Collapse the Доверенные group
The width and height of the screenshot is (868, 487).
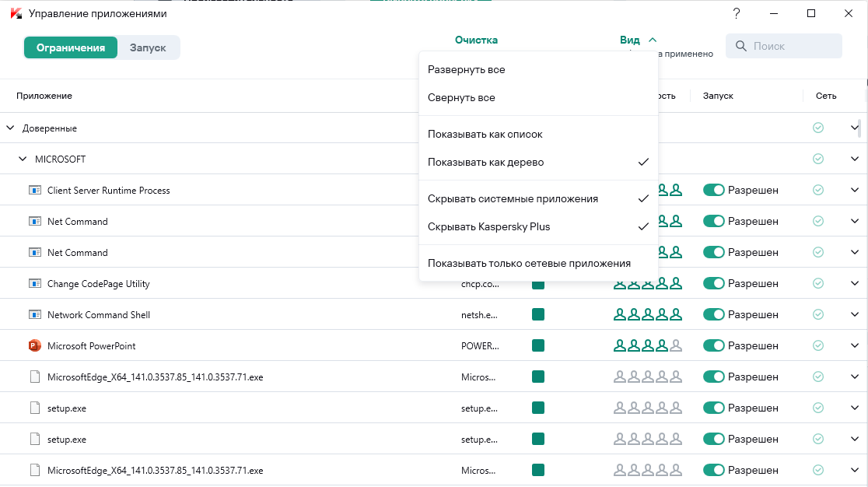point(10,128)
